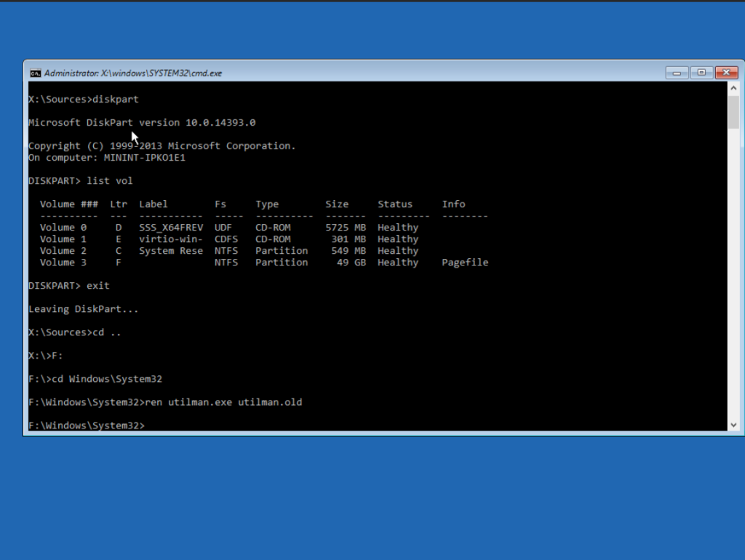Click the 'SSS_X64FREV' volume label
Screen dimensions: 745x560
[x=171, y=228]
